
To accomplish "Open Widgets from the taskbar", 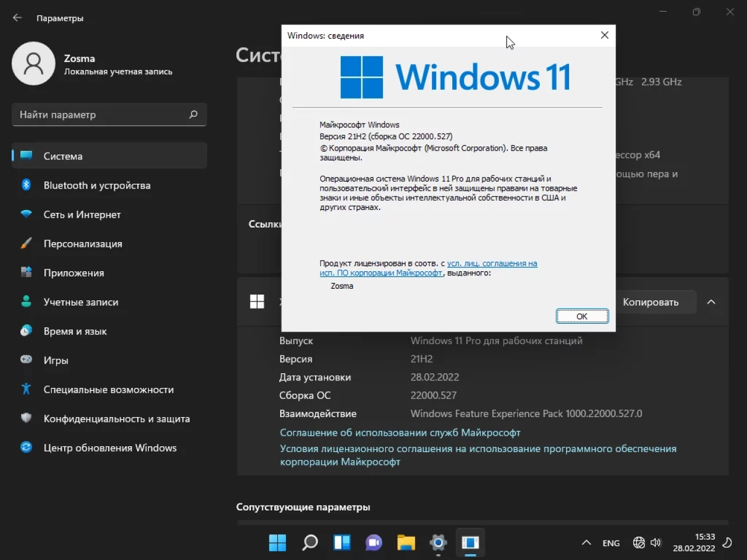I will tap(342, 542).
